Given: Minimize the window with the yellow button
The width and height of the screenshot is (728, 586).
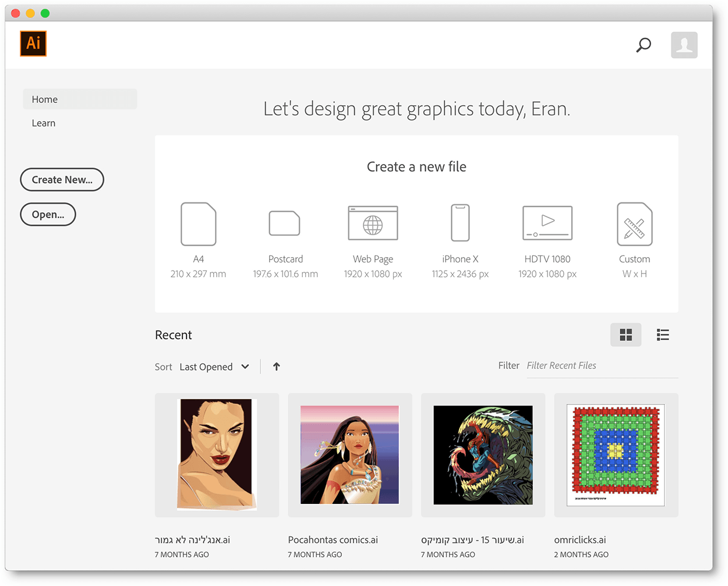Looking at the screenshot, I should point(30,13).
